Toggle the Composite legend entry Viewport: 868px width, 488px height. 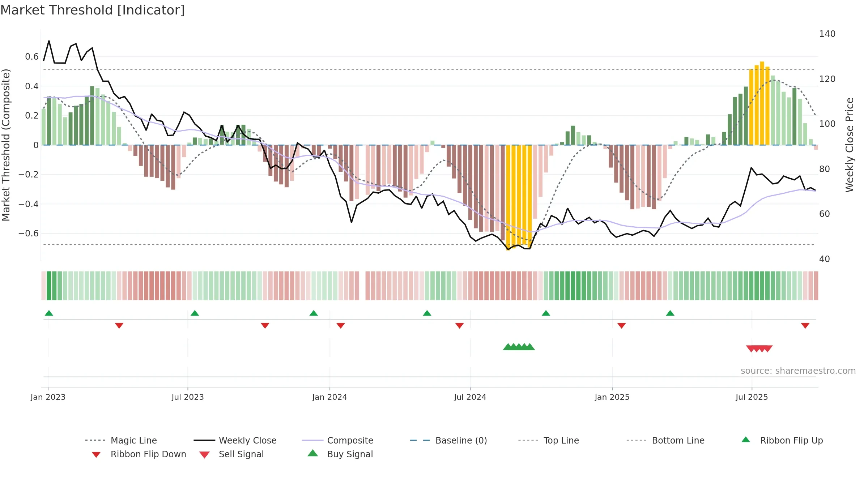click(338, 440)
